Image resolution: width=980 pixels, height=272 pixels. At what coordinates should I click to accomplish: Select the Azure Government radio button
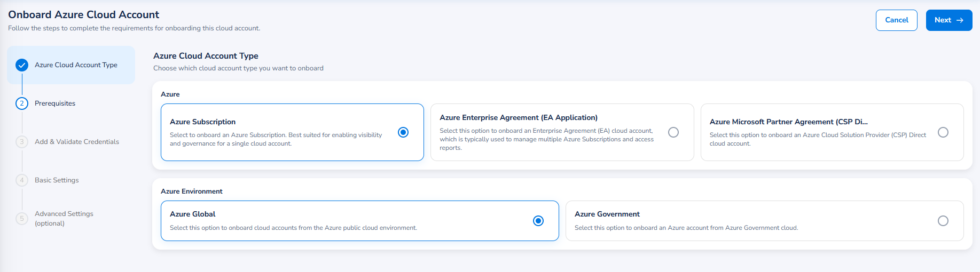click(x=943, y=221)
